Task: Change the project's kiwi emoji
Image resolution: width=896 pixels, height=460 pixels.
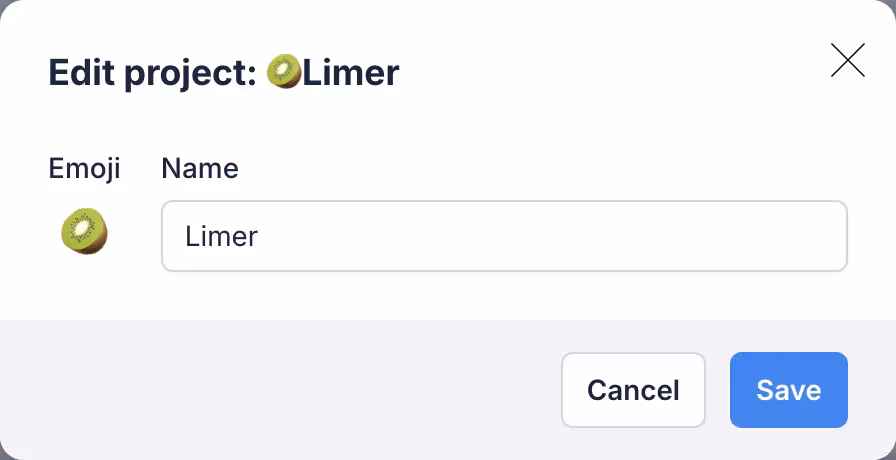Action: coord(84,232)
